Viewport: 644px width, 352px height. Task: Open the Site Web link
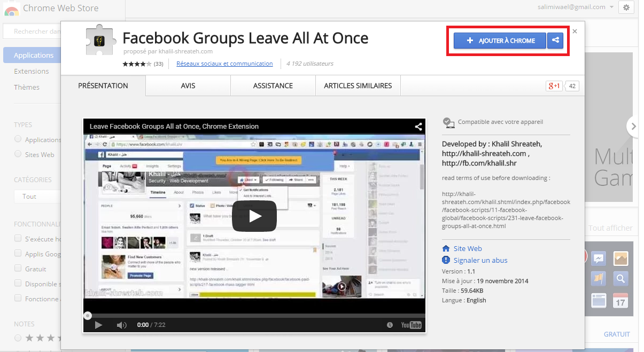[x=468, y=248]
